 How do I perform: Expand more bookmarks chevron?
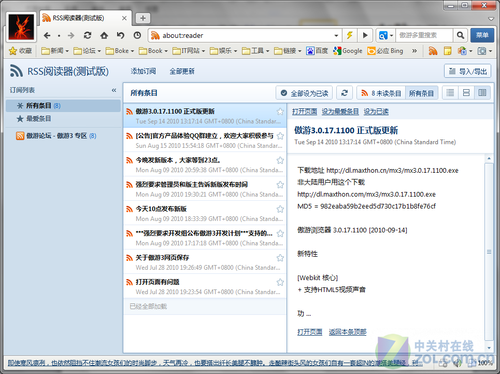tap(414, 51)
